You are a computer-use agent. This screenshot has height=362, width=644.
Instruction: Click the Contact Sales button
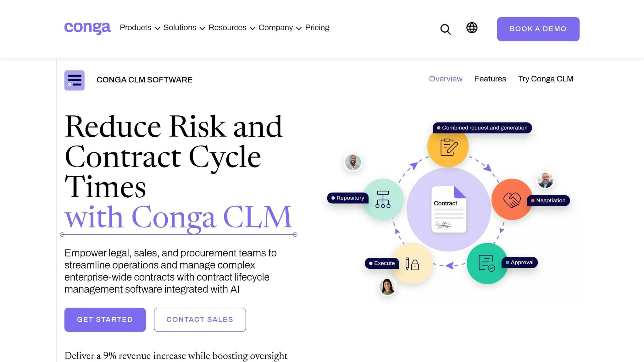[x=200, y=320]
